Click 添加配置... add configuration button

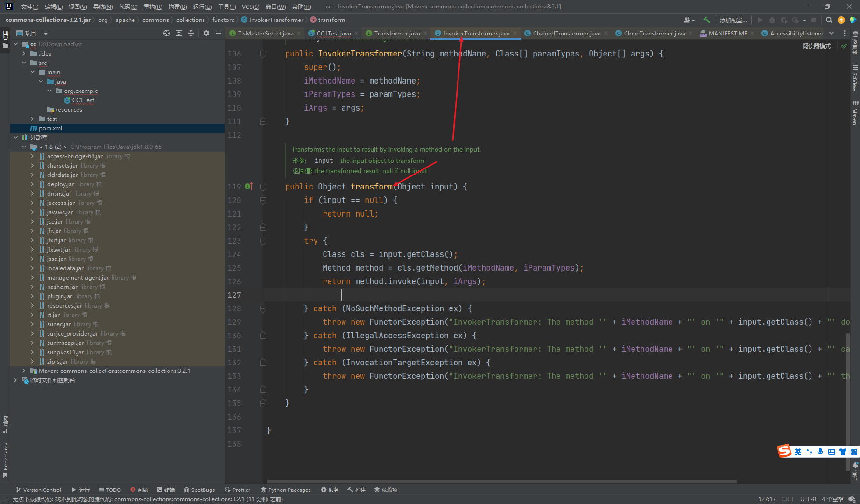[733, 20]
